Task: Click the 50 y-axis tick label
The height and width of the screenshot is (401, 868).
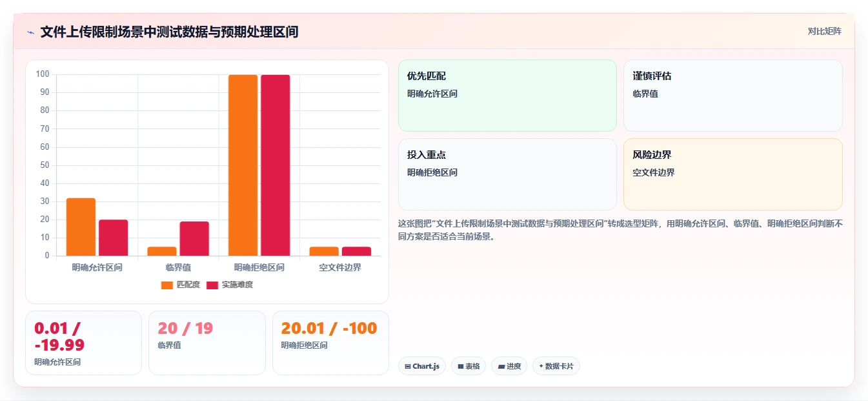Action: 45,165
